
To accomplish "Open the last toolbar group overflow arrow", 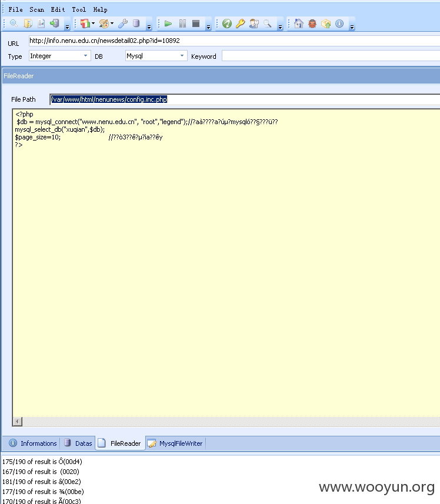I will [352, 27].
